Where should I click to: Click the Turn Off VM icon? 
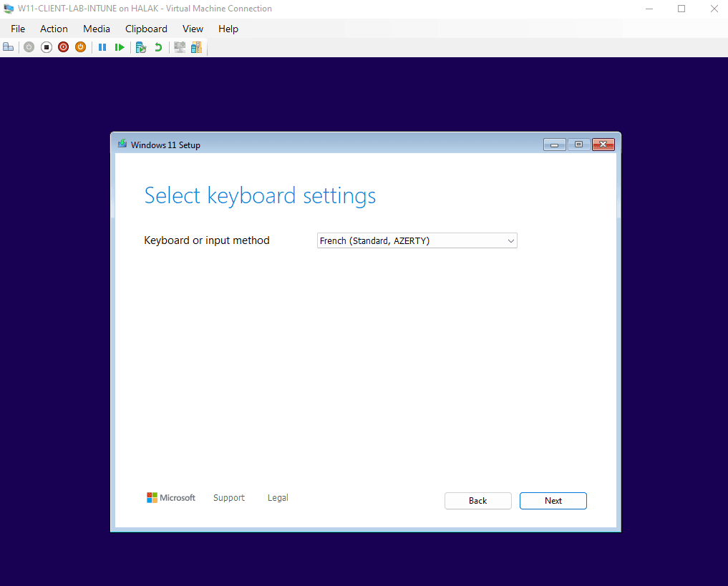click(46, 47)
